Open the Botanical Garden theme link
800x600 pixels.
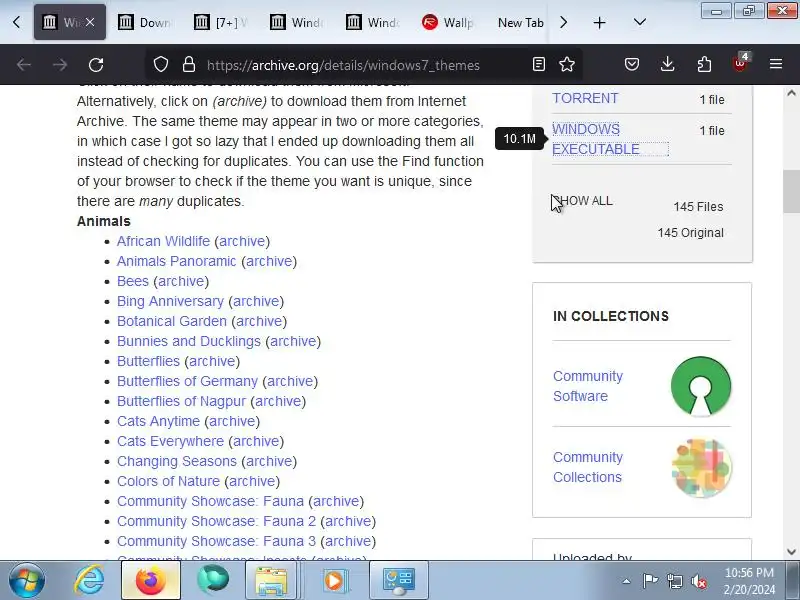172,321
